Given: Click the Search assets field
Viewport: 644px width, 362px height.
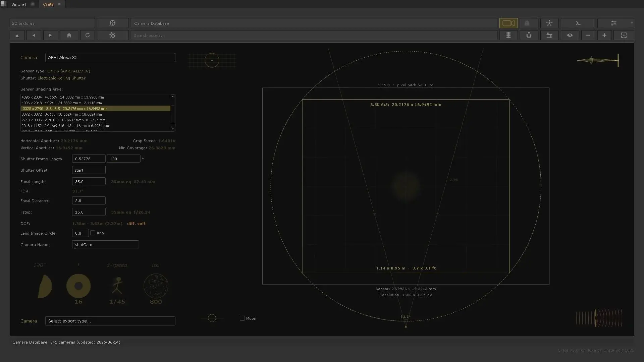Looking at the screenshot, I should 314,35.
